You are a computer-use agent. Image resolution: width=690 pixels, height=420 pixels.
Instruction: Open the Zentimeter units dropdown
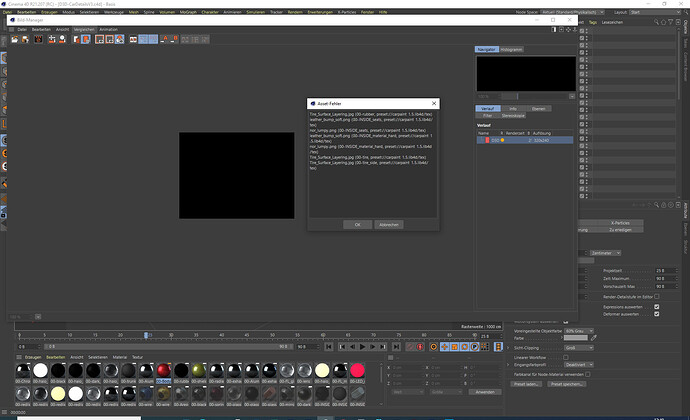click(606, 253)
